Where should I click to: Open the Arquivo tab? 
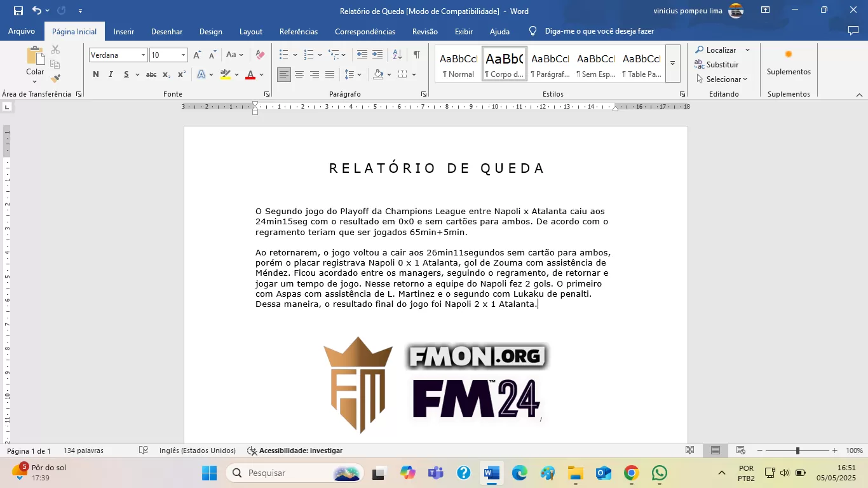pos(22,31)
